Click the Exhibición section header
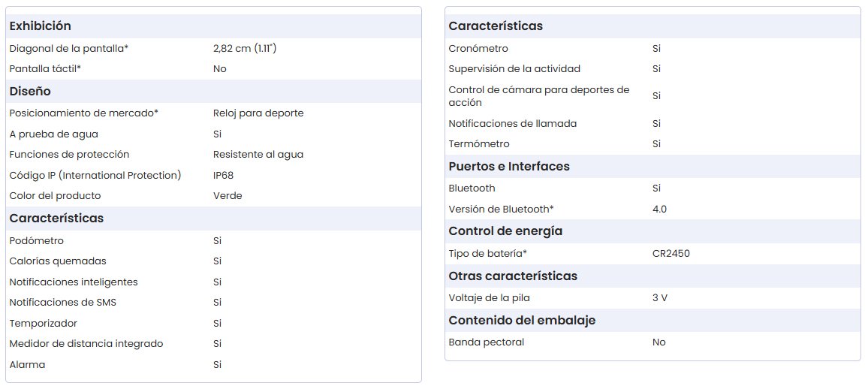The width and height of the screenshot is (868, 386). click(x=41, y=26)
